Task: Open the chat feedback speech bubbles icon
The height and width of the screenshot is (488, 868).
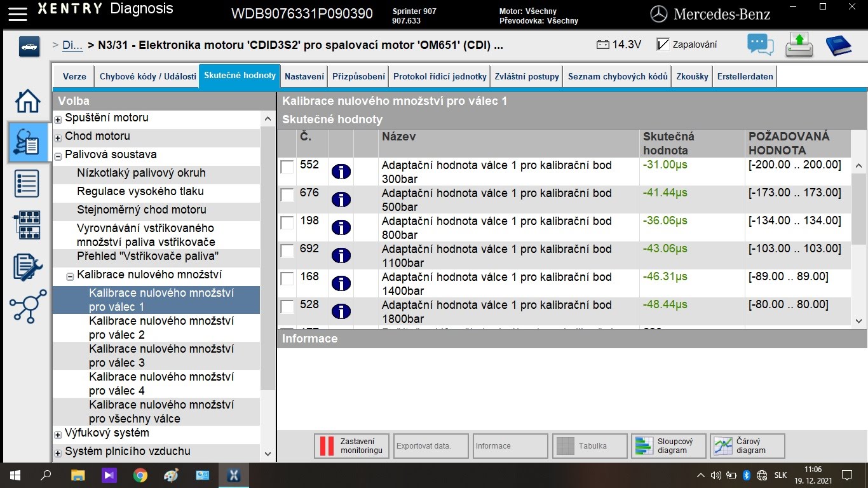Action: pos(761,45)
